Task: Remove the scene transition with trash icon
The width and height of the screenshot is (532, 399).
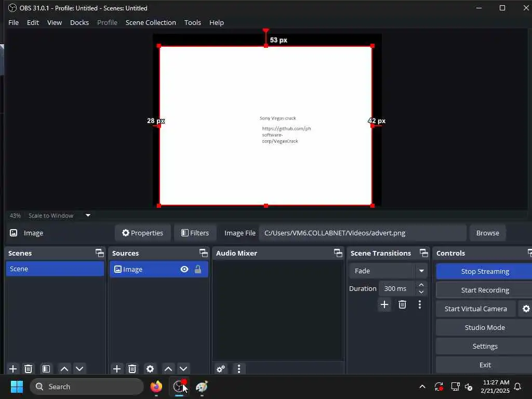Action: point(403,304)
